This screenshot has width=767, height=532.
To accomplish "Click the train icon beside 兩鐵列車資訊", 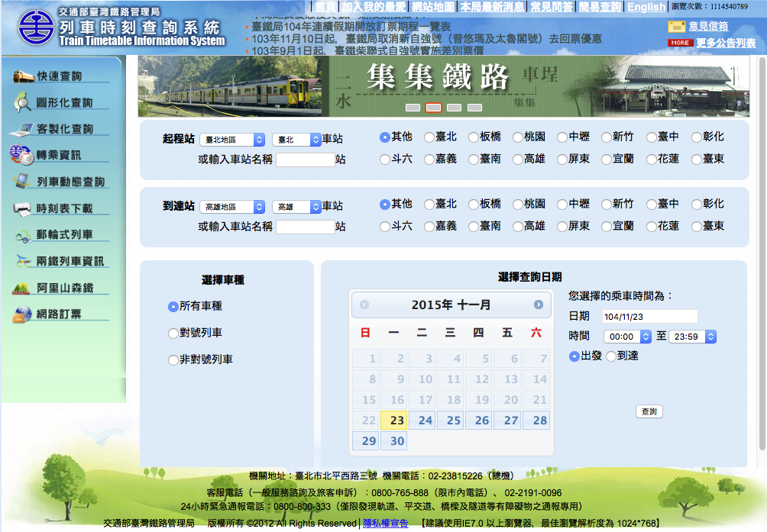I will point(23,261).
